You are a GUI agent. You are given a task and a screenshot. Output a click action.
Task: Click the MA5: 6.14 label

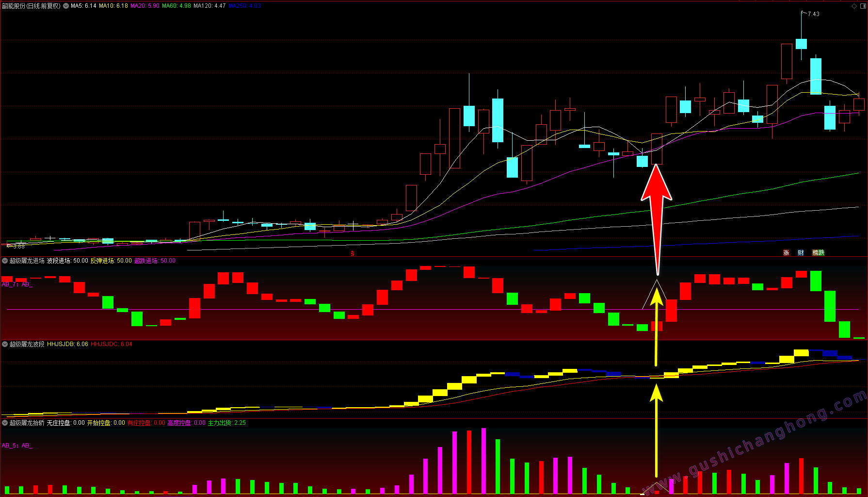83,6
